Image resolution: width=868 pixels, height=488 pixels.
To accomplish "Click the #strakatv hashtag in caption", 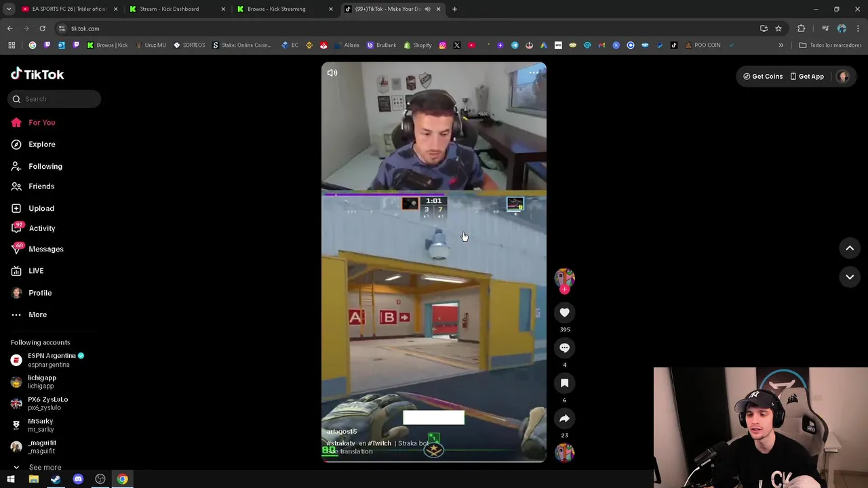I will (340, 443).
